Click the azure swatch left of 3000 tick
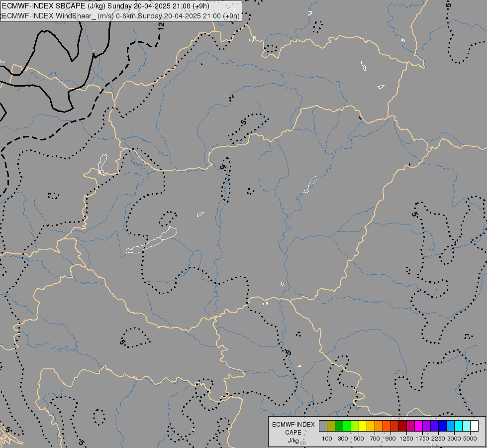Image resolution: width=487 pixels, height=448 pixels. click(x=450, y=426)
